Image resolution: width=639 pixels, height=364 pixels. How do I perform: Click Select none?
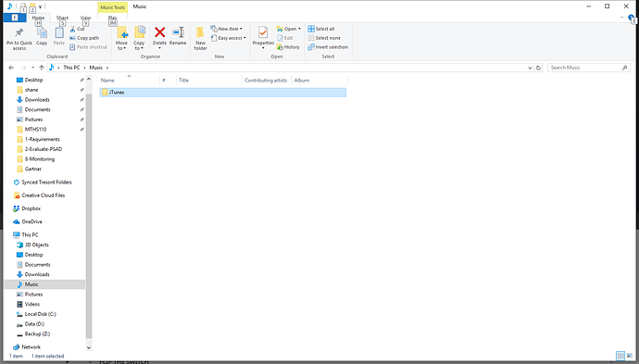pyautogui.click(x=324, y=38)
